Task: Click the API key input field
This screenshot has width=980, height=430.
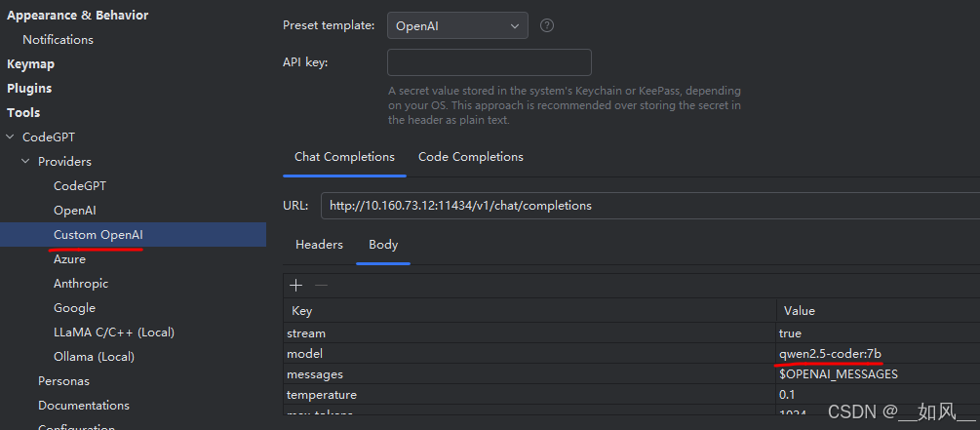Action: [x=489, y=62]
